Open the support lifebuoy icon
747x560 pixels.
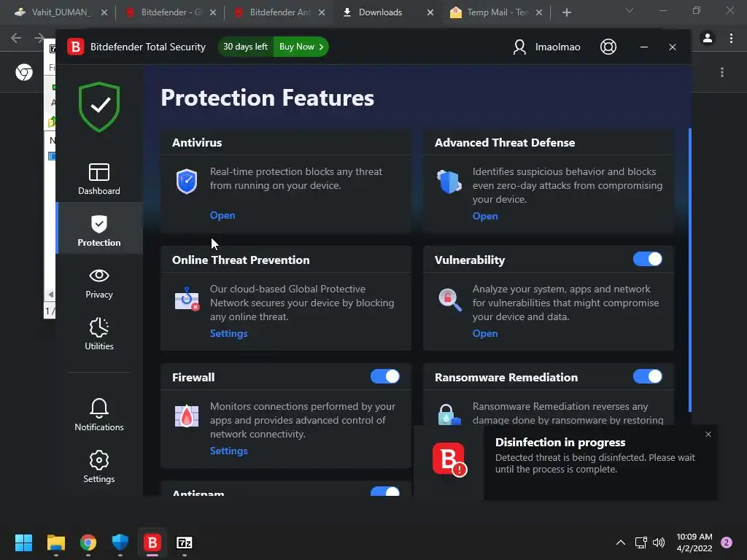(608, 47)
